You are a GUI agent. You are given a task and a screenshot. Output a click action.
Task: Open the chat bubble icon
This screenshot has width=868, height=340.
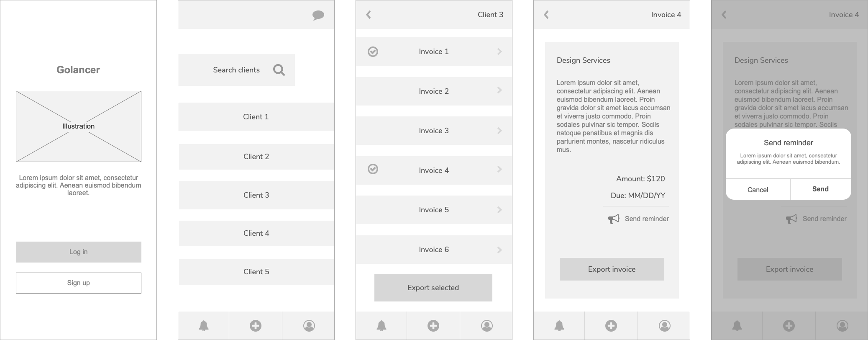coord(318,15)
